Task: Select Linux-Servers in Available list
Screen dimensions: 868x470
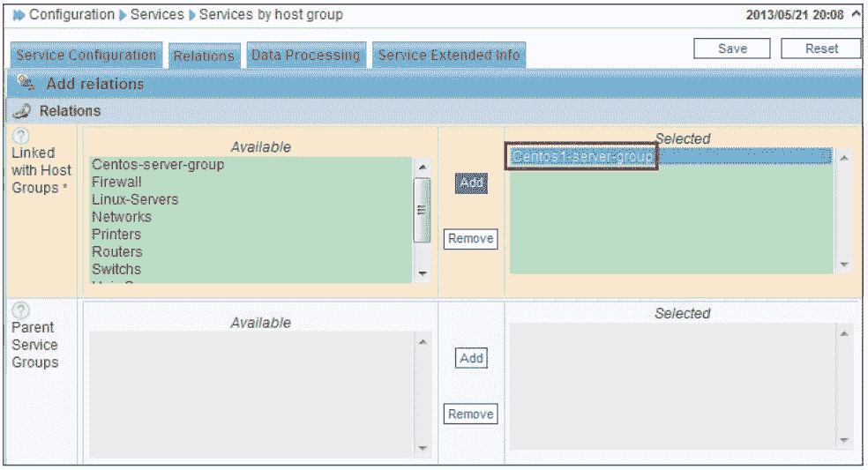Action: point(135,199)
